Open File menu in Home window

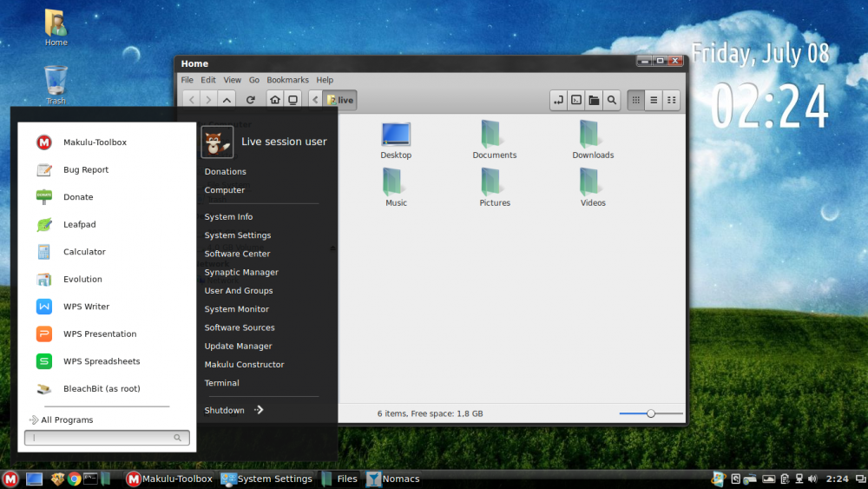point(187,80)
